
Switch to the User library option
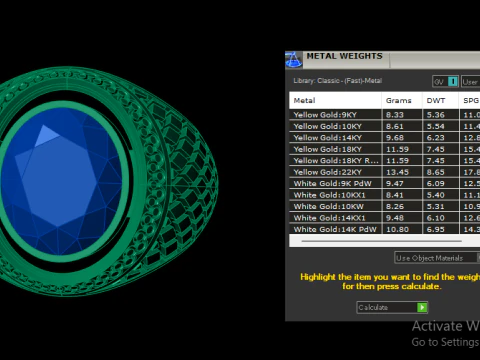(471, 82)
